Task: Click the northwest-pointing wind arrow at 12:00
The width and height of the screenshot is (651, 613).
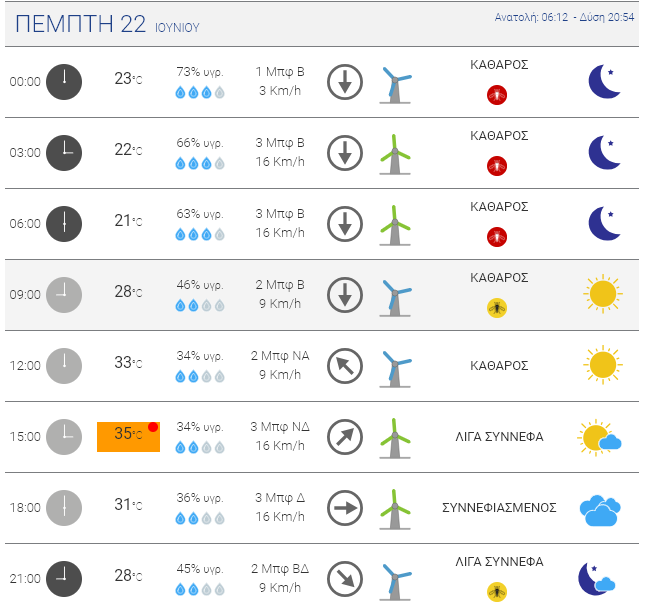Action: (x=345, y=366)
